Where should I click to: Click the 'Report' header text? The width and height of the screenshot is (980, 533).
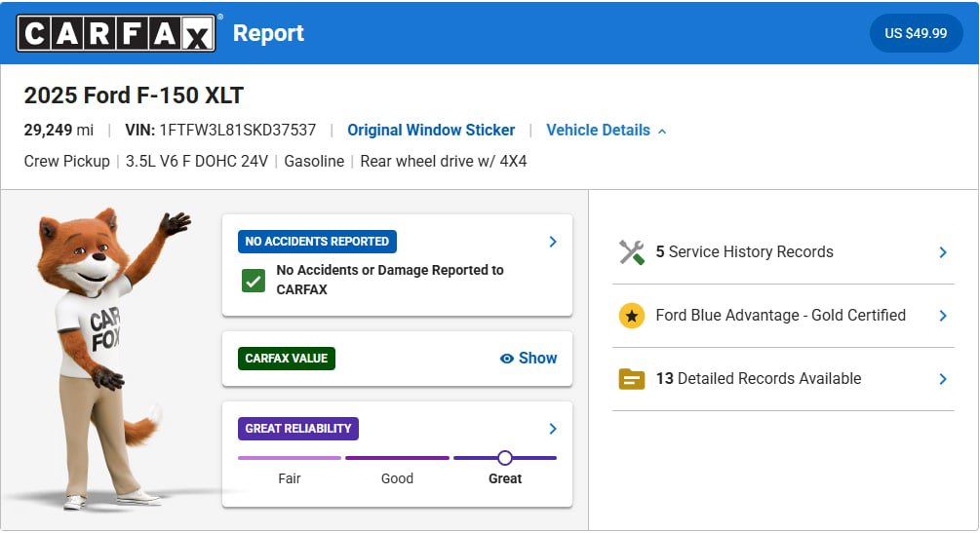pos(268,33)
